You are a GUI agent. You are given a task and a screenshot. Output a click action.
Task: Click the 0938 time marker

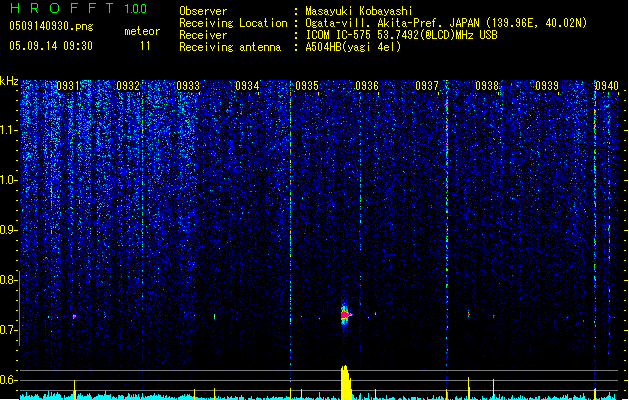487,86
